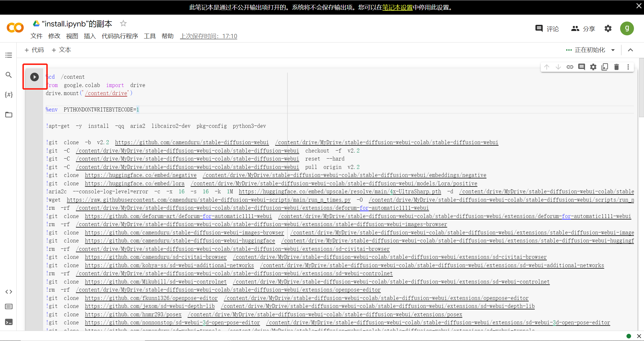Collapse header with chevron up

[630, 50]
